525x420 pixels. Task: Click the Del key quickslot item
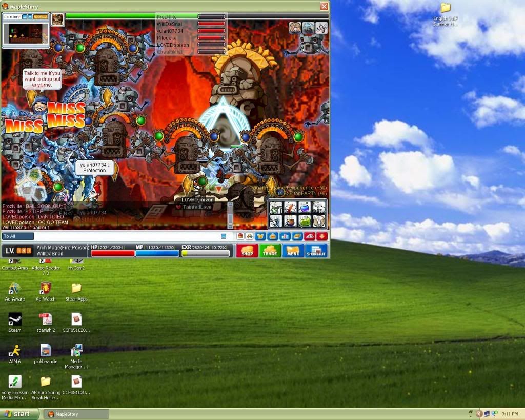coord(290,221)
